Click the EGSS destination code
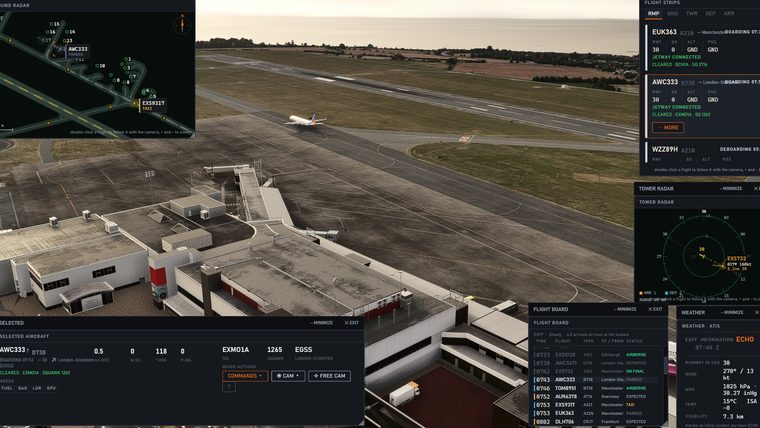The width and height of the screenshot is (760, 428). point(303,349)
